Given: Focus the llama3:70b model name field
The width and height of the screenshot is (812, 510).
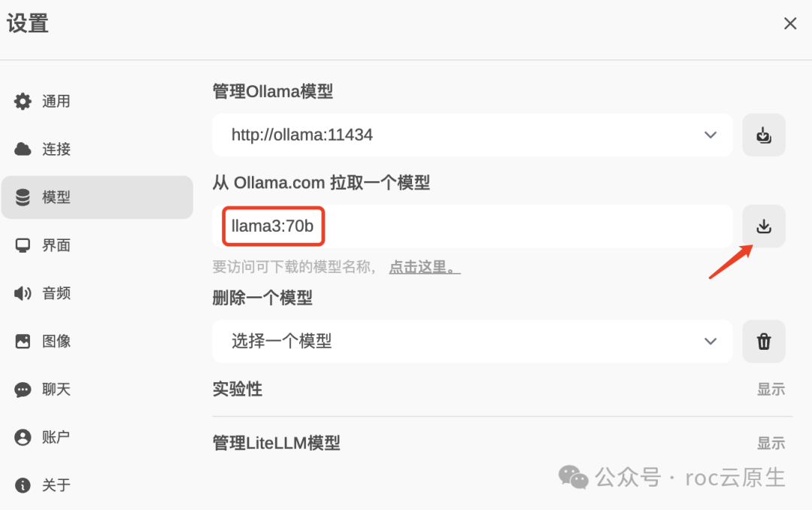Looking at the screenshot, I should 472,226.
